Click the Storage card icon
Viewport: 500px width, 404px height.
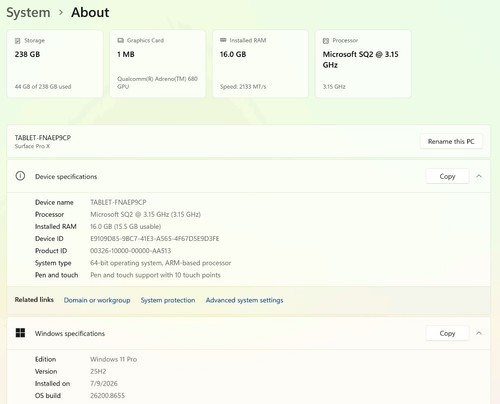(18, 41)
